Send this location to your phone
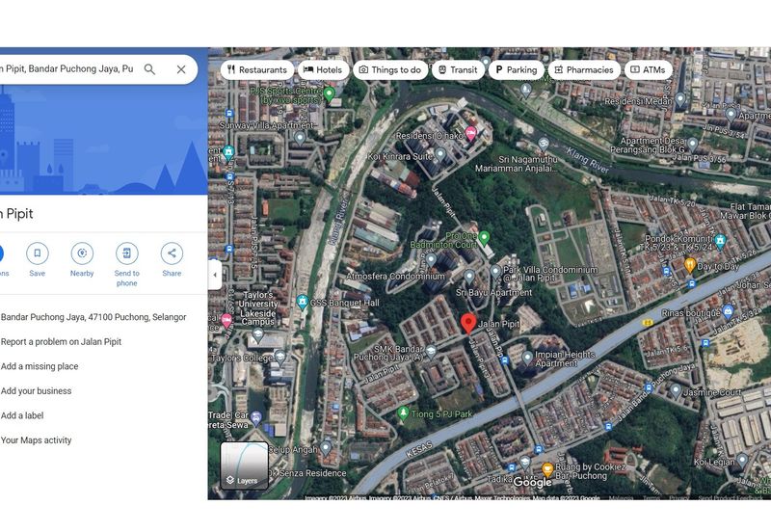This screenshot has width=771, height=532. (x=126, y=253)
